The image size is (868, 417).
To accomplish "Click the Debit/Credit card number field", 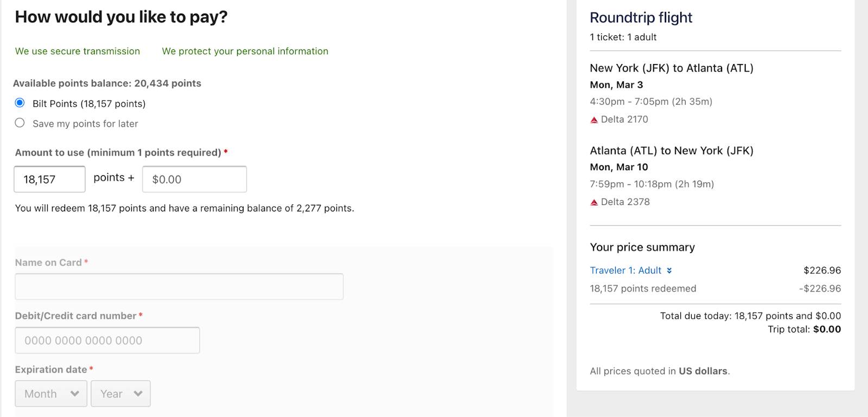I will (x=107, y=341).
